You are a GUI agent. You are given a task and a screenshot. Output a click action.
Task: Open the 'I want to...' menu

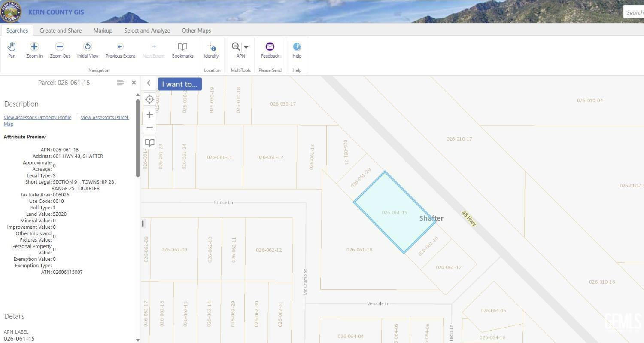click(x=179, y=84)
